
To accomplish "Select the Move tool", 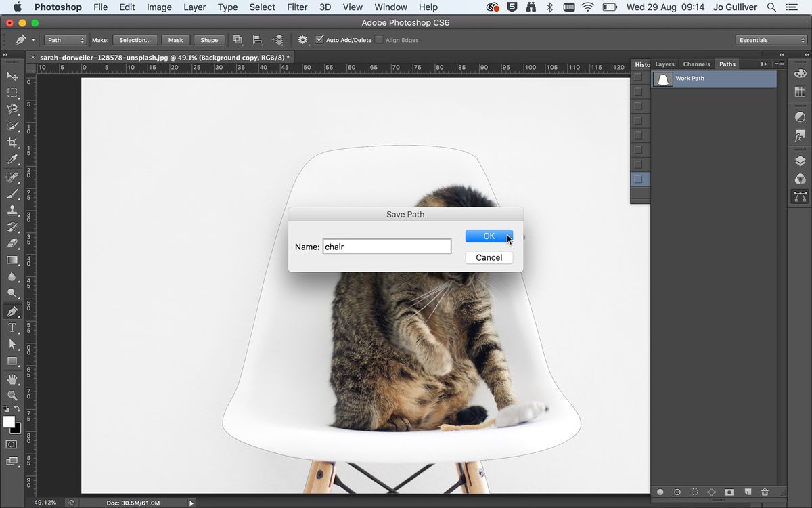I will 12,76.
